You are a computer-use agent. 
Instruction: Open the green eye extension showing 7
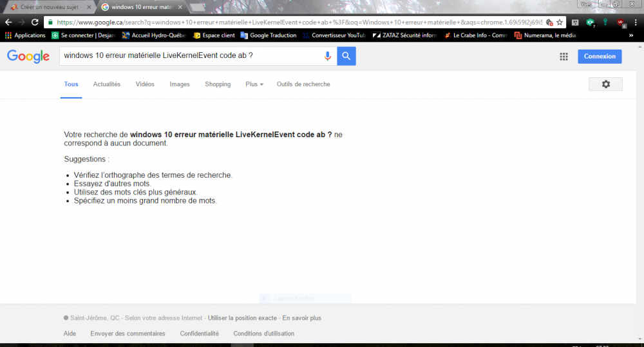[590, 23]
